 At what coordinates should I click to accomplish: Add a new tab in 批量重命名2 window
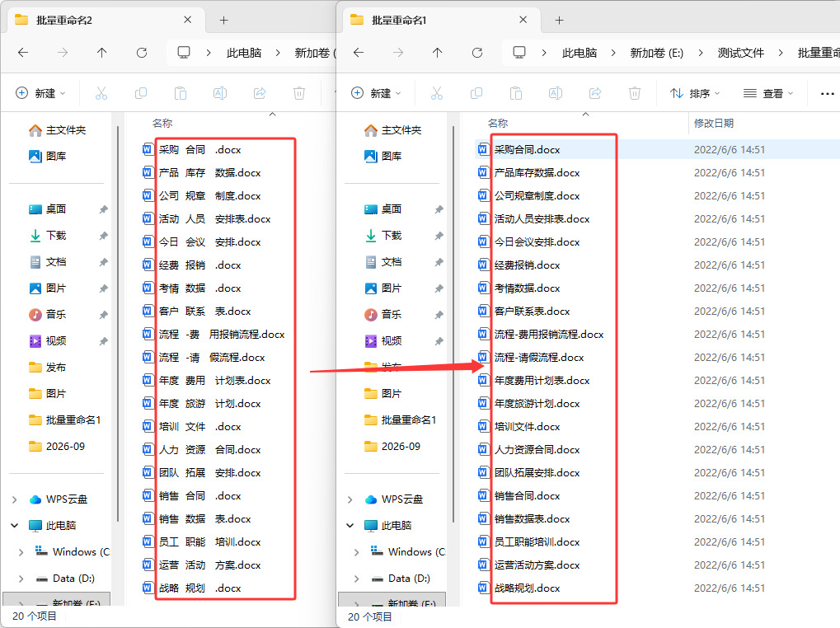point(224,21)
